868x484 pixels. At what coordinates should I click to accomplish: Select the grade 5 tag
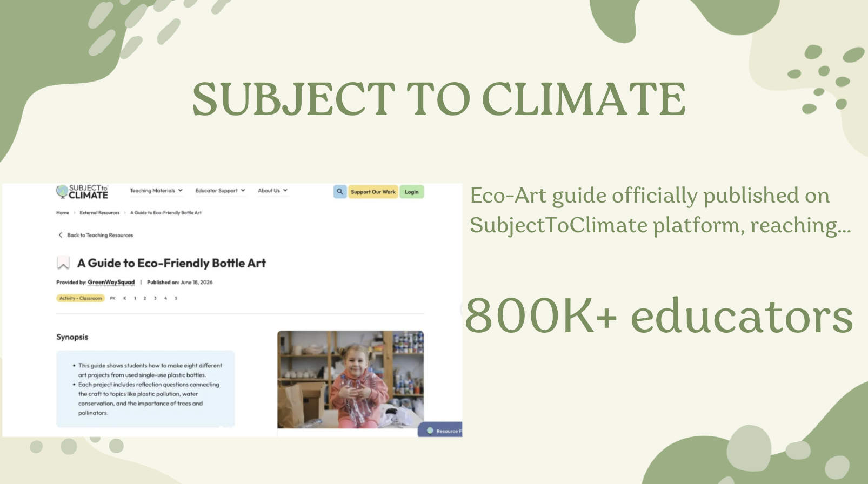coord(176,298)
